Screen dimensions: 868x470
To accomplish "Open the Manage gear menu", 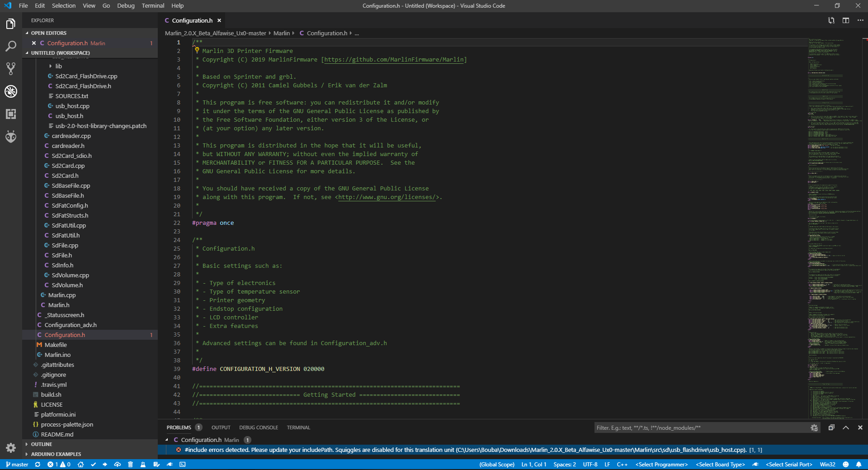I will pyautogui.click(x=11, y=448).
